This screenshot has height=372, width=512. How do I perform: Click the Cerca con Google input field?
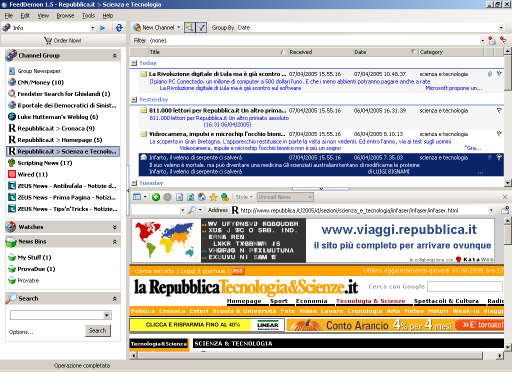(x=465, y=286)
